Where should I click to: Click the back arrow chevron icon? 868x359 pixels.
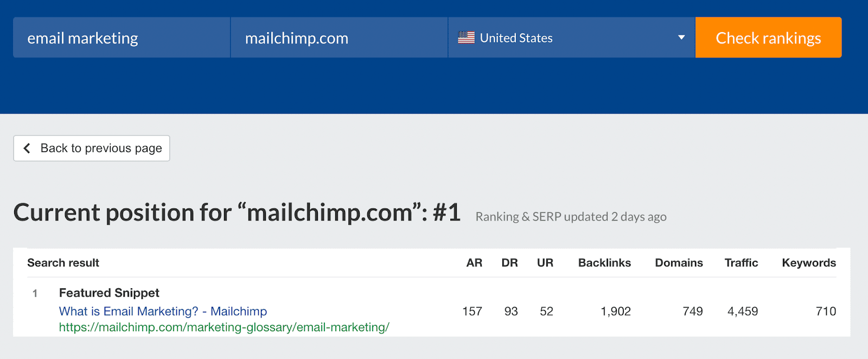tap(27, 148)
